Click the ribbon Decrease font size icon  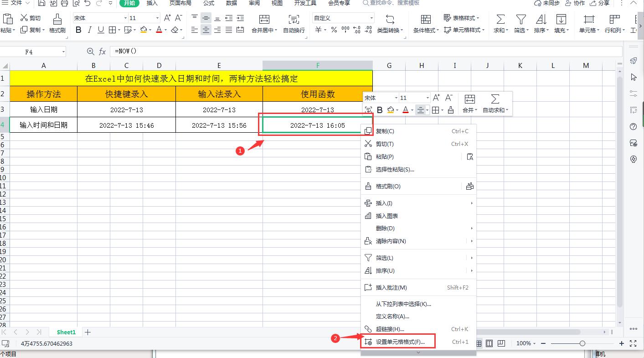point(179,18)
